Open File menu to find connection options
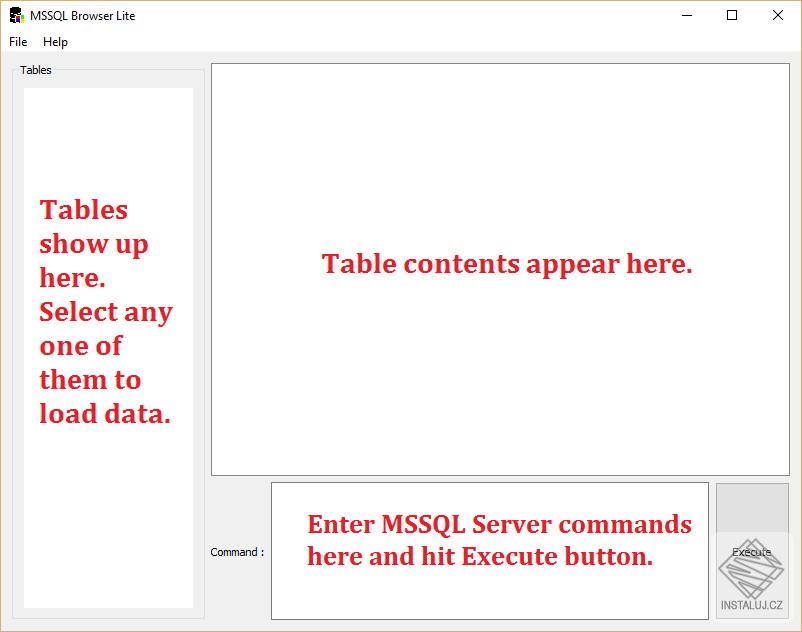 point(16,42)
